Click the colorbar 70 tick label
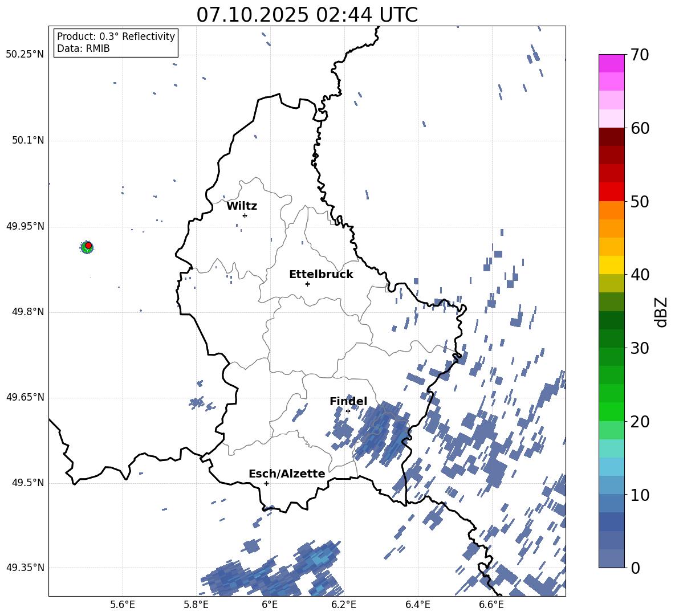Image resolution: width=675 pixels, height=616 pixels. (640, 55)
